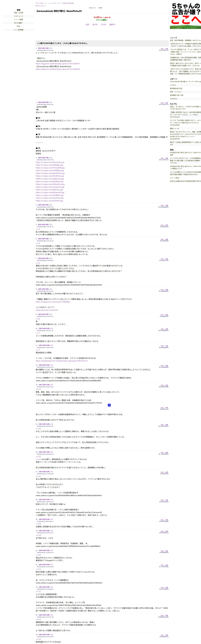Open imgur link qAdD5G3.jpg
The image size is (201, 644).
[x=50, y=173]
